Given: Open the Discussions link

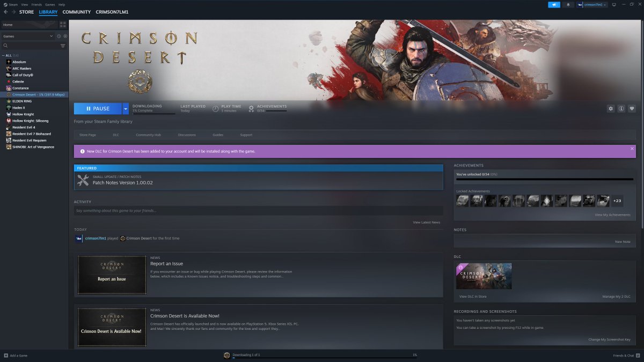Looking at the screenshot, I should click(187, 135).
